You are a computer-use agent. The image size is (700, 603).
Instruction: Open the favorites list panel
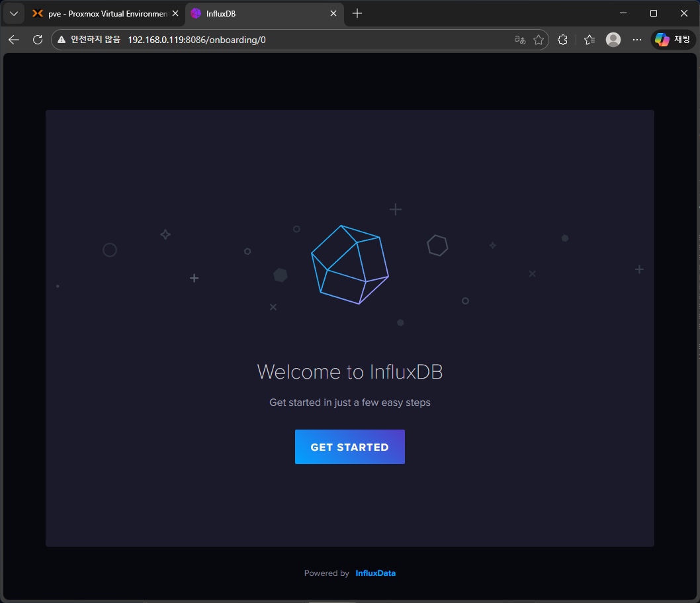590,40
